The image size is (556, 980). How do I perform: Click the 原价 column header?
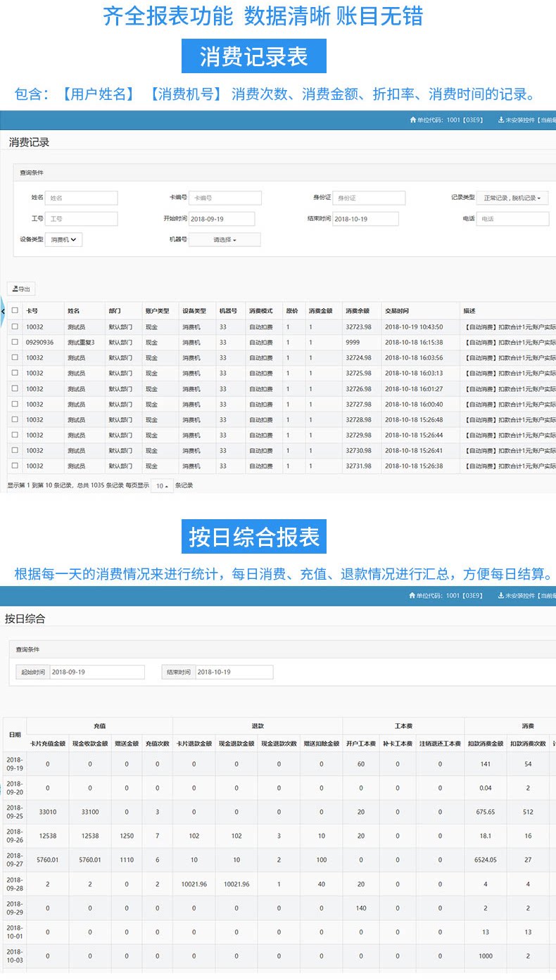click(x=291, y=310)
